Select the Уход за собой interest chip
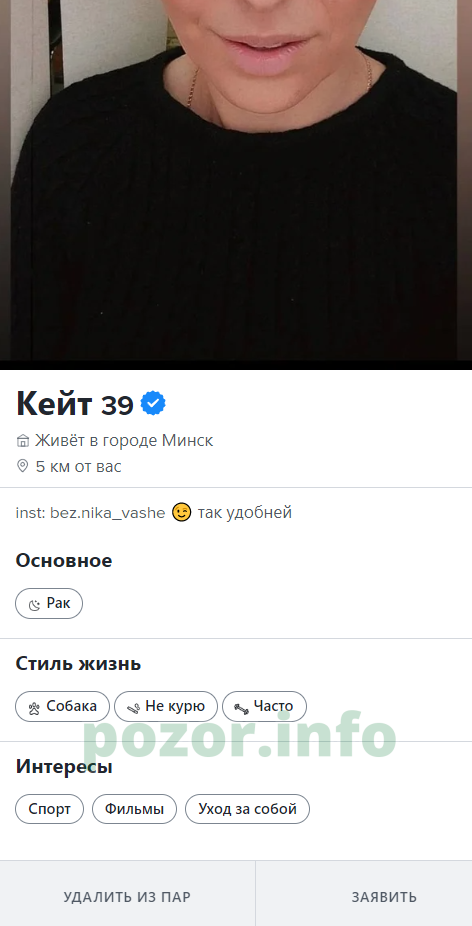 point(248,809)
